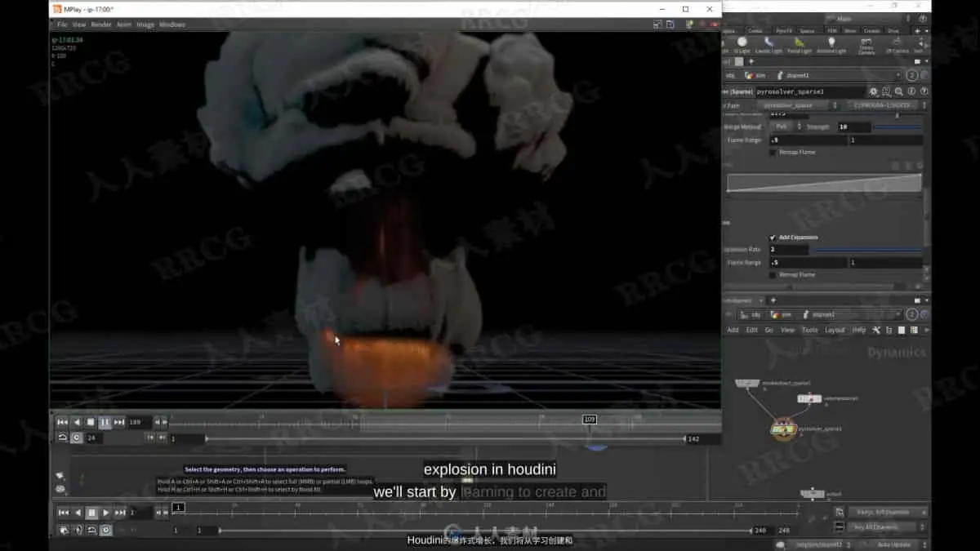Jump to last frame in MPlay
Screen dimensions: 980x551
[119, 422]
